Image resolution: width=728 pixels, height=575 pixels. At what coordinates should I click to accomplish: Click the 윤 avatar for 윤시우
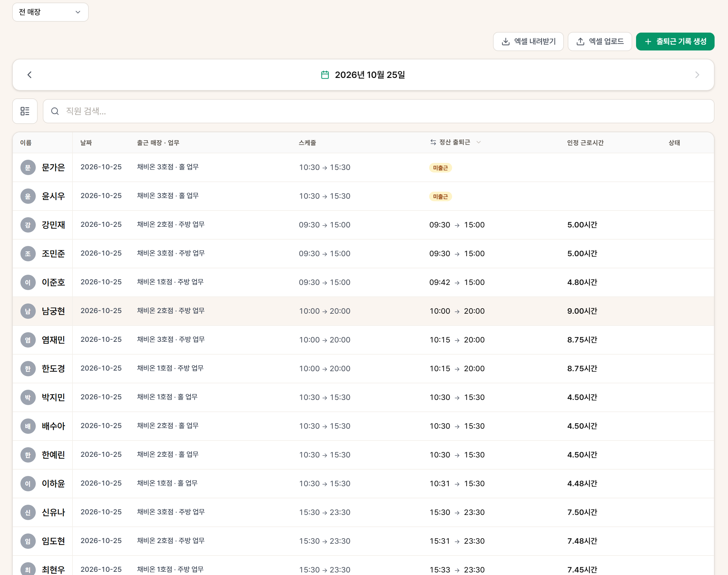(x=28, y=196)
